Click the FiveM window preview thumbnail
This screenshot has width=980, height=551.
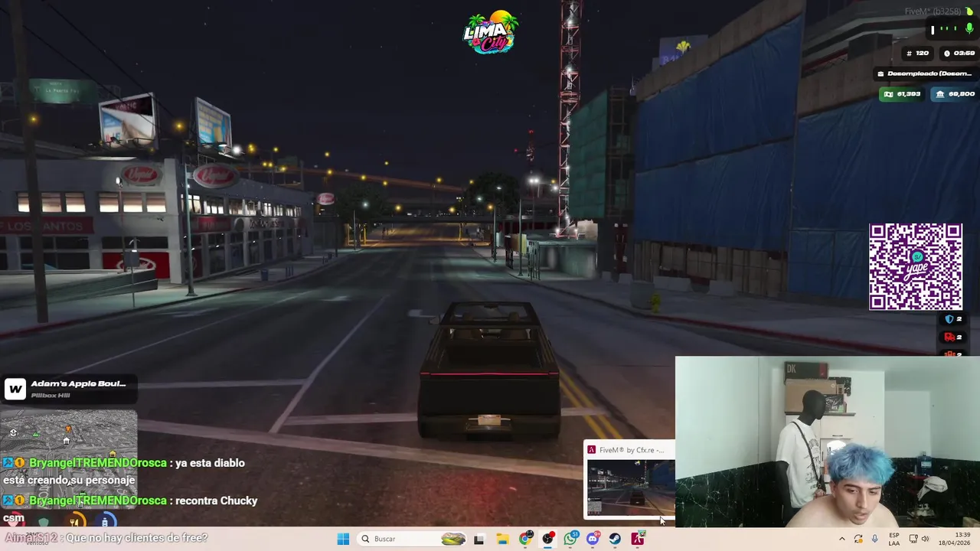[631, 487]
